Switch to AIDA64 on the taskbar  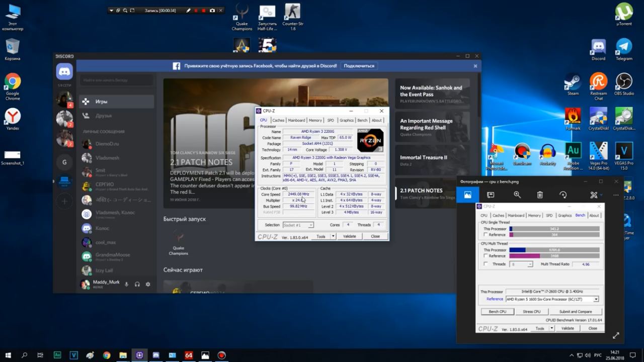coord(189,355)
